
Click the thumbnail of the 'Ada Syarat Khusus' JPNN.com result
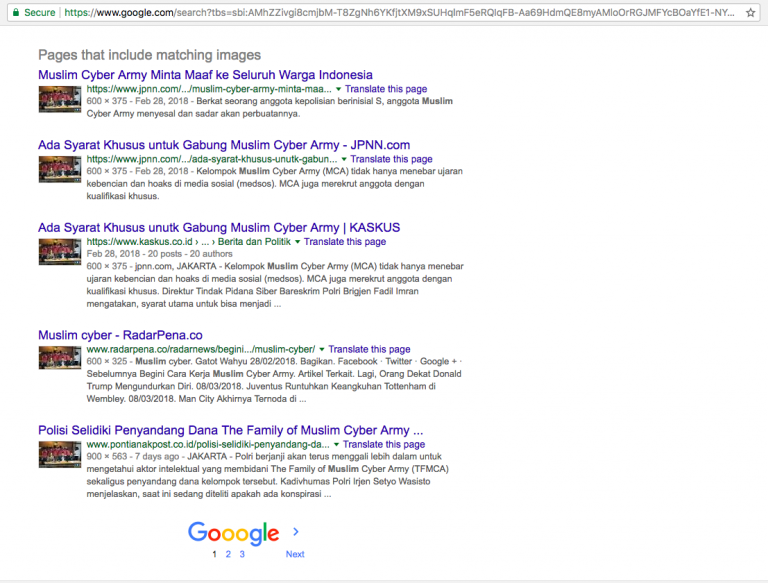tap(60, 170)
